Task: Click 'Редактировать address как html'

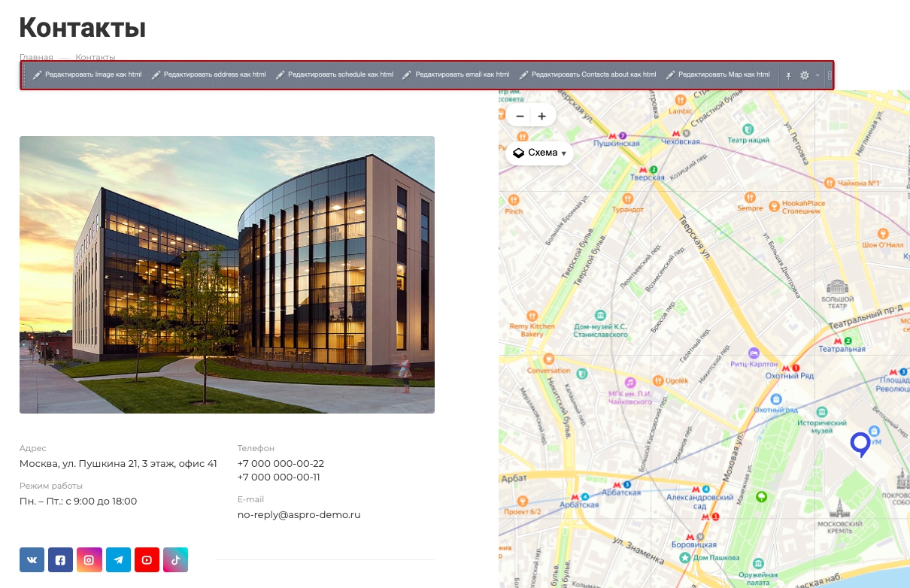Action: point(208,75)
